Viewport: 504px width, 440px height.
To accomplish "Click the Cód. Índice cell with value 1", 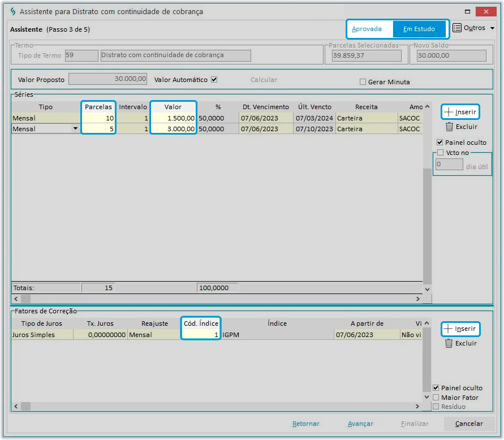I will 201,335.
